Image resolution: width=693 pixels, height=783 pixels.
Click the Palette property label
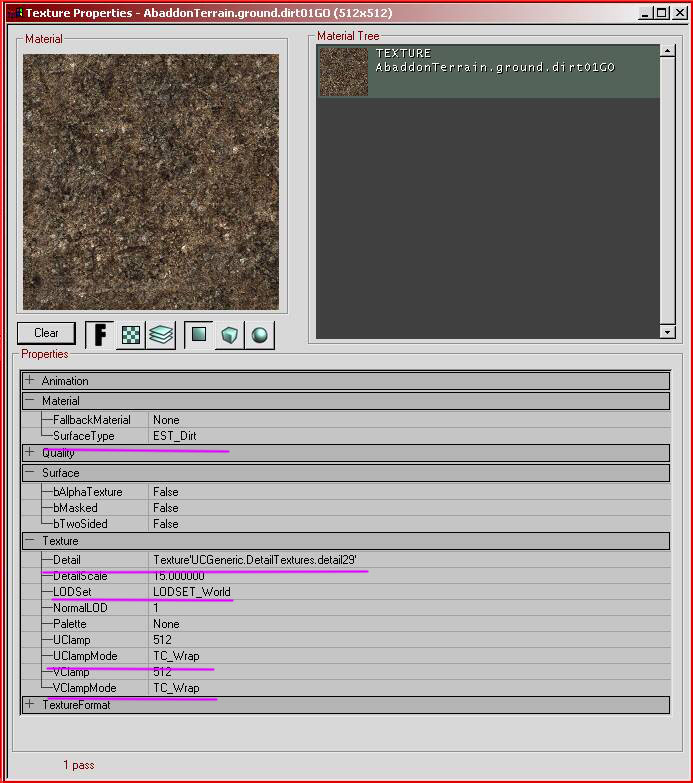(x=70, y=624)
